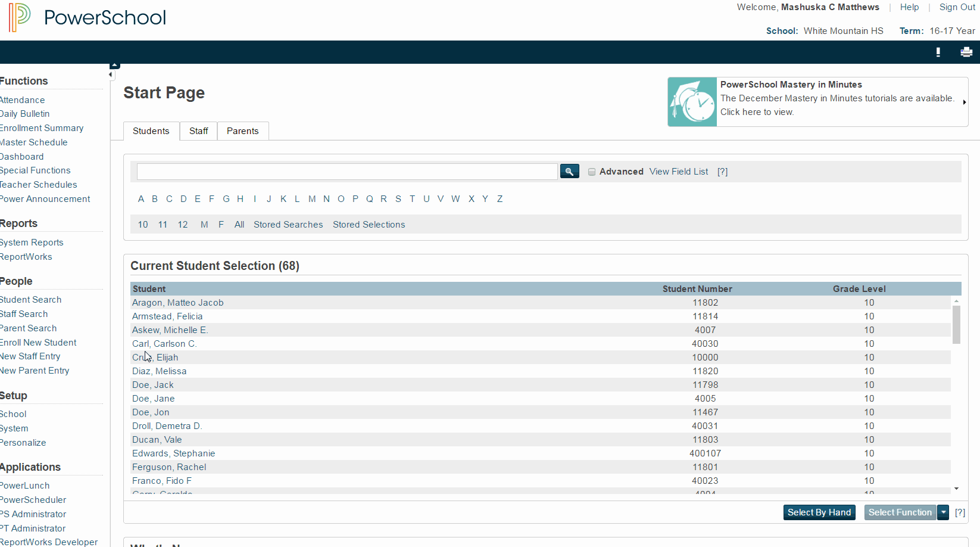Filter students by letter Z
Screen dimensions: 980x547
pos(500,199)
